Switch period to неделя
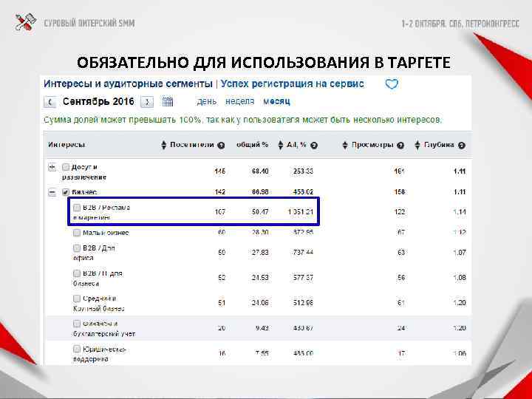 click(240, 101)
